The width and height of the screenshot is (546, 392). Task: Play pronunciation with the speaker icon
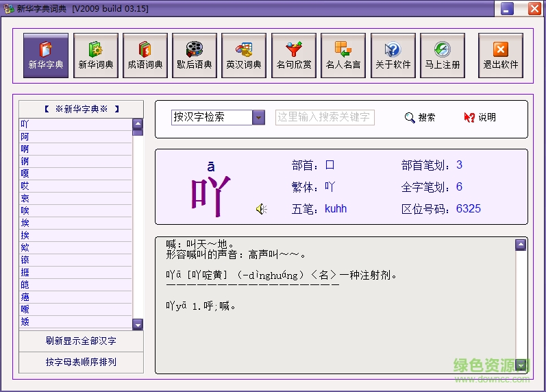click(x=261, y=209)
